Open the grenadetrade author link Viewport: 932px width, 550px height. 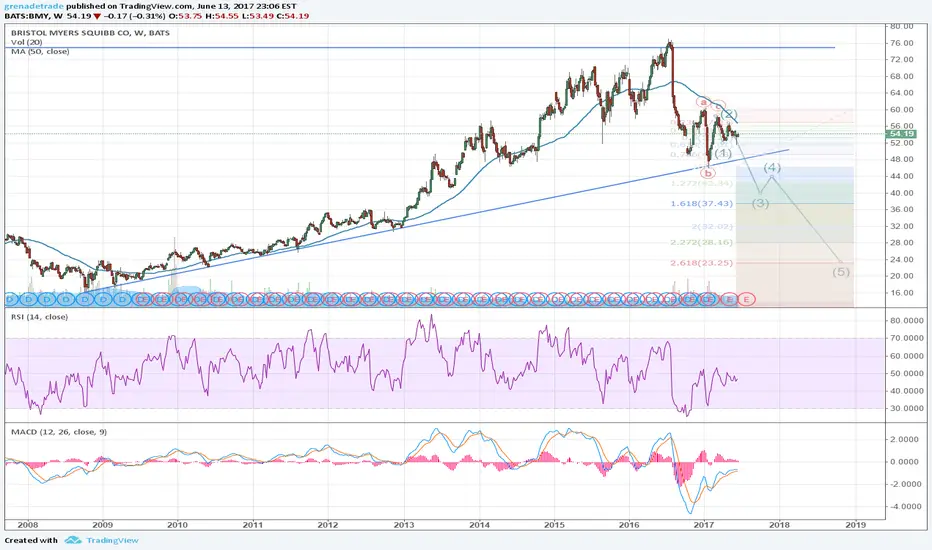coord(34,6)
